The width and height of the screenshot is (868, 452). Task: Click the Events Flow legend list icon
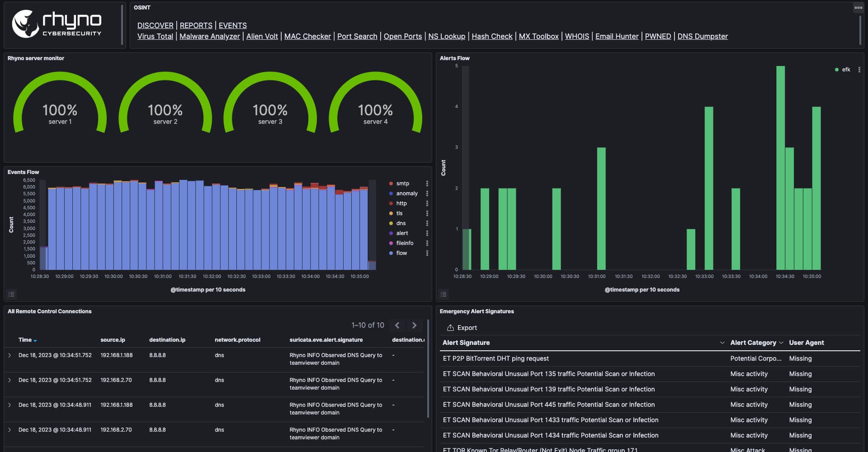[x=11, y=294]
